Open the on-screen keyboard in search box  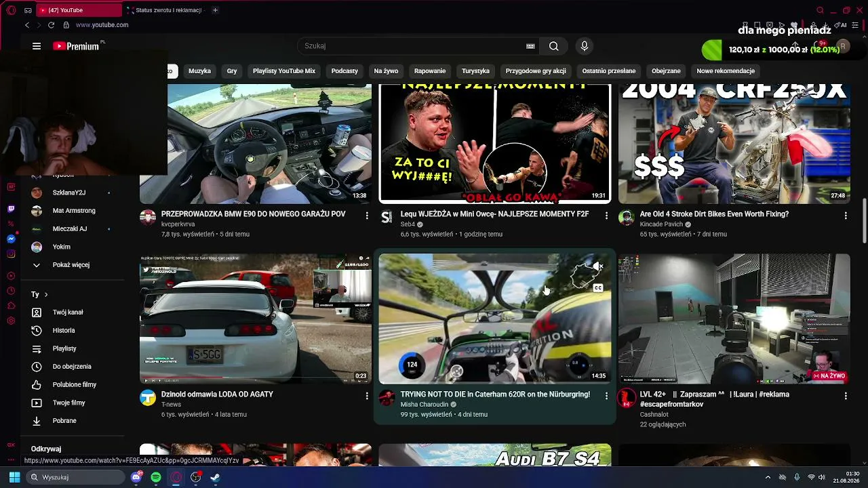[x=530, y=46]
